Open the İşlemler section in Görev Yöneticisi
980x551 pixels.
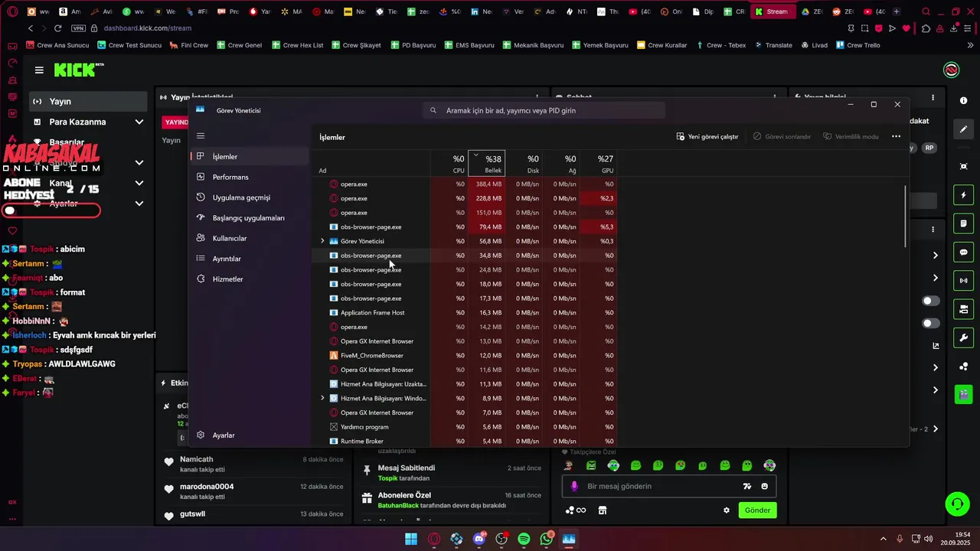[250, 157]
